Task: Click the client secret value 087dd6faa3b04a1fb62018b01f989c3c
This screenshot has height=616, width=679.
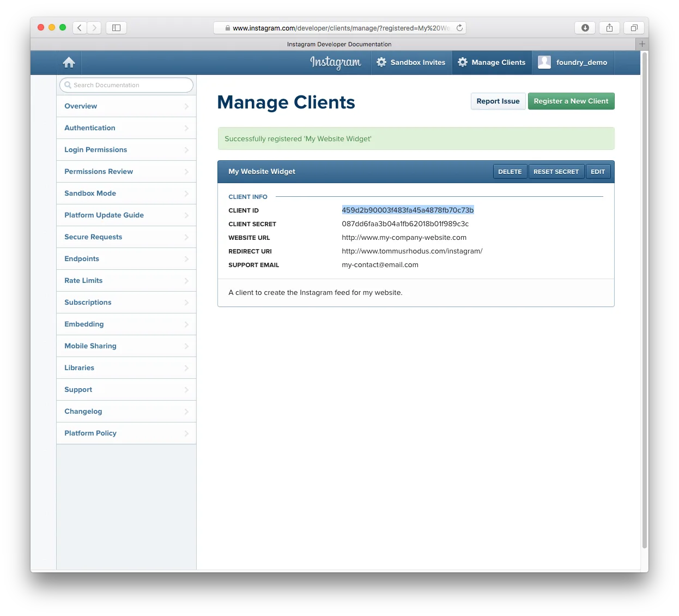Action: 405,224
